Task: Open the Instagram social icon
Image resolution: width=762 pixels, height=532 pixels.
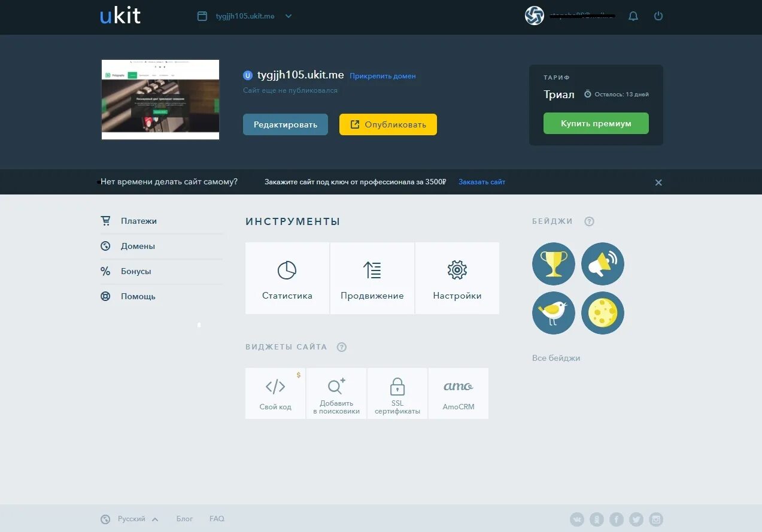Action: [x=656, y=519]
